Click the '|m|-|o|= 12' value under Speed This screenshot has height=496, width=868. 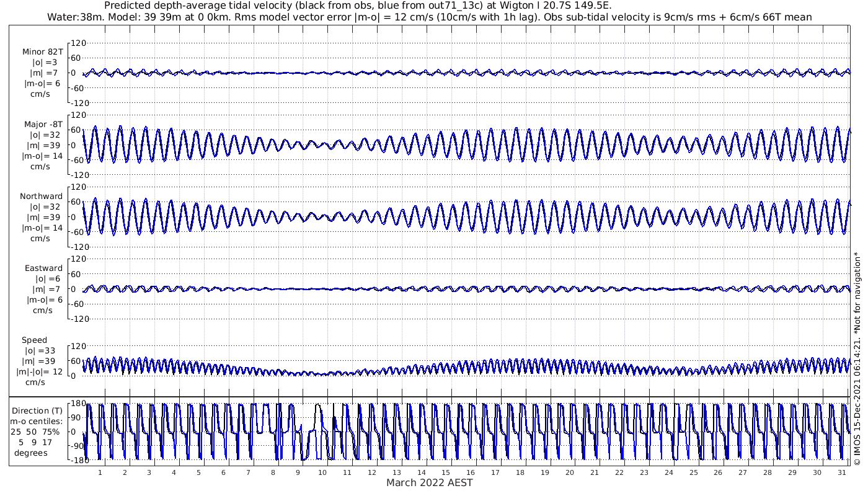[40, 371]
